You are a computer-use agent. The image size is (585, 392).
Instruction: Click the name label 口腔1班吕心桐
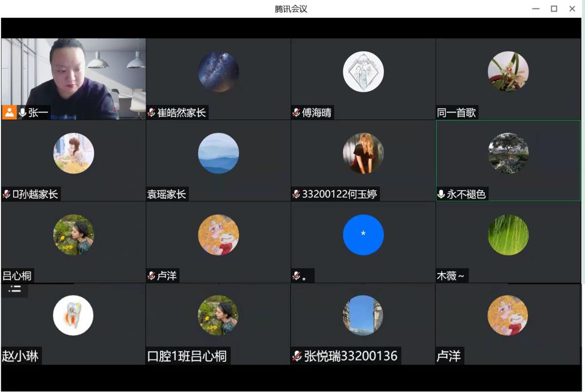187,356
